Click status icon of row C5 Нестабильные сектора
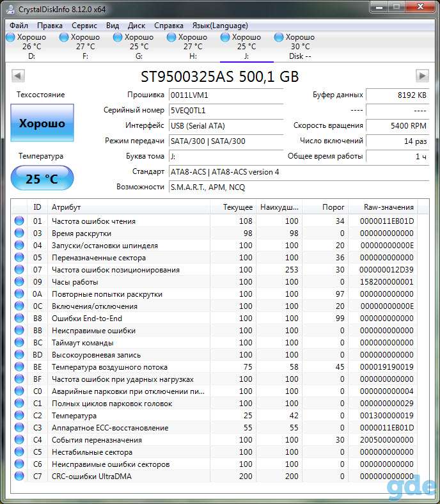The height and width of the screenshot is (504, 440). point(19,452)
